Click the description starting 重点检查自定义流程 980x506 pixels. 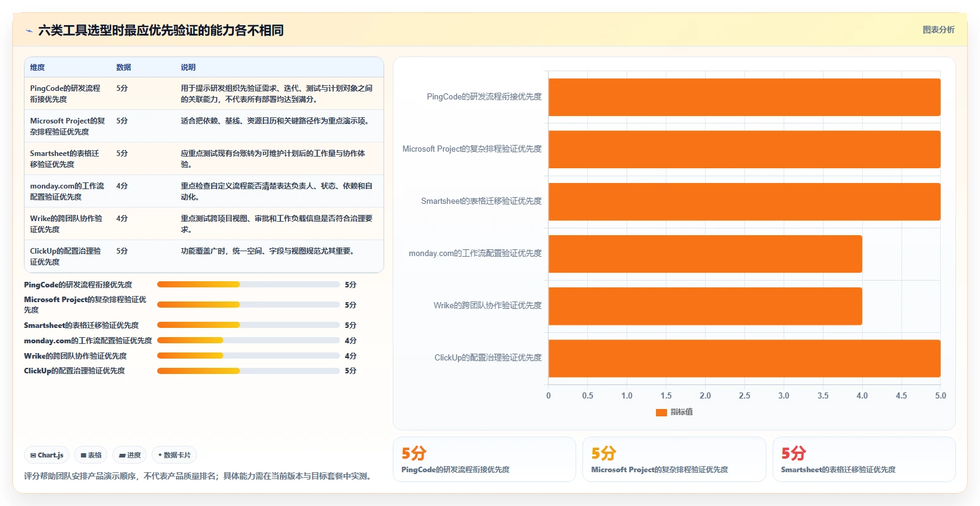(x=277, y=191)
